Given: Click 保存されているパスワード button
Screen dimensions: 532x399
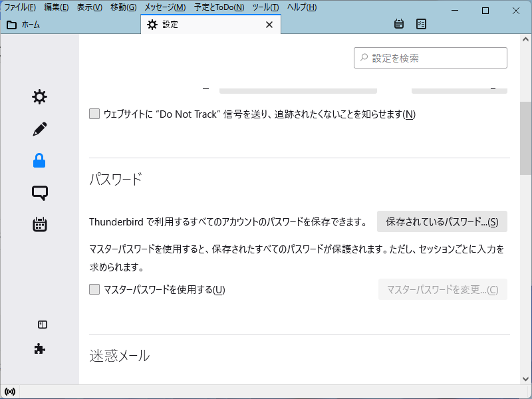Looking at the screenshot, I should 442,221.
